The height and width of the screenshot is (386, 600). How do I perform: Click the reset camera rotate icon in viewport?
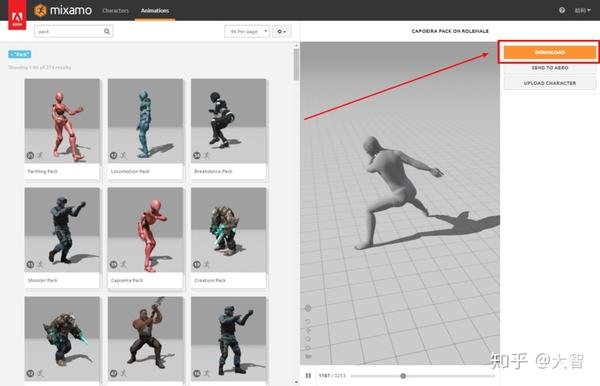308,321
